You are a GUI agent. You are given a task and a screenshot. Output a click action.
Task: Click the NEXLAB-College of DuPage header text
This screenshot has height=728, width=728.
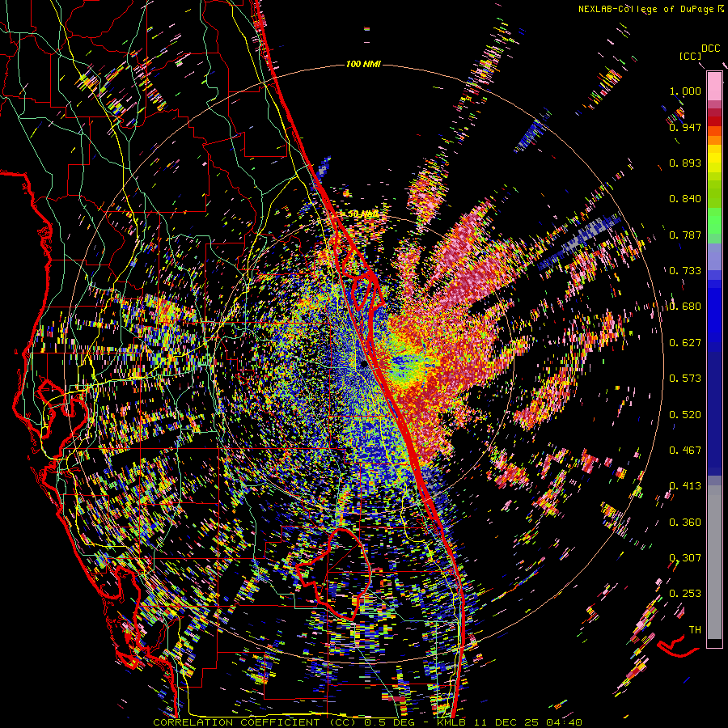[x=645, y=9]
